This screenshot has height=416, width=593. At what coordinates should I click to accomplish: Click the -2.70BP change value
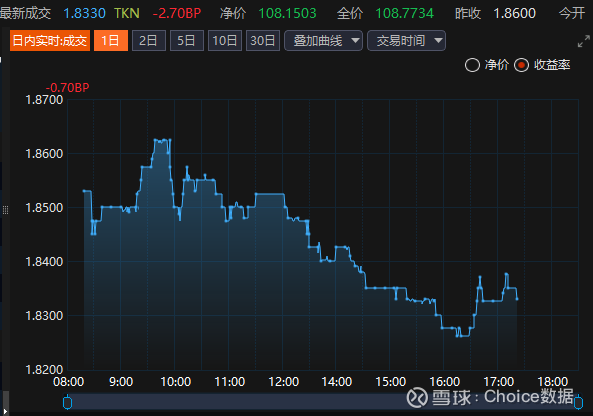coord(177,14)
